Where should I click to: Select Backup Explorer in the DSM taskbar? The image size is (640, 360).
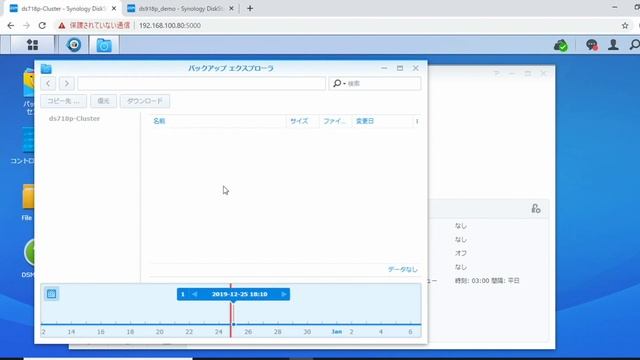click(104, 45)
